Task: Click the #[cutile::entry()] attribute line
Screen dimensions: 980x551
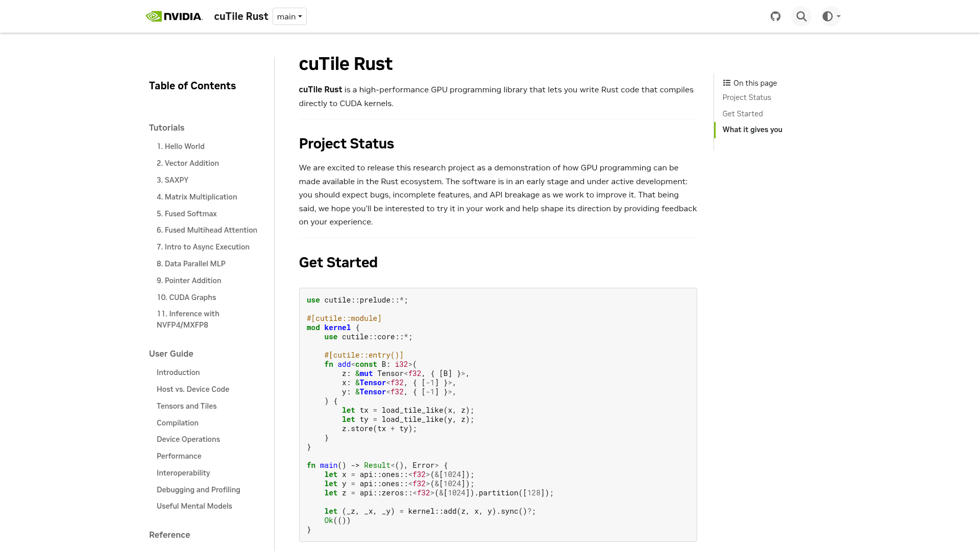Action: (x=364, y=355)
